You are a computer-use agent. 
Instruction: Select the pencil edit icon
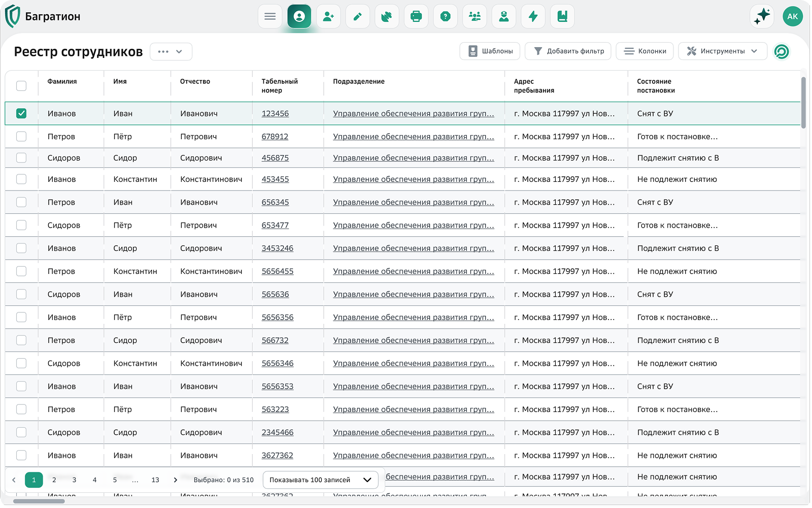tap(358, 17)
